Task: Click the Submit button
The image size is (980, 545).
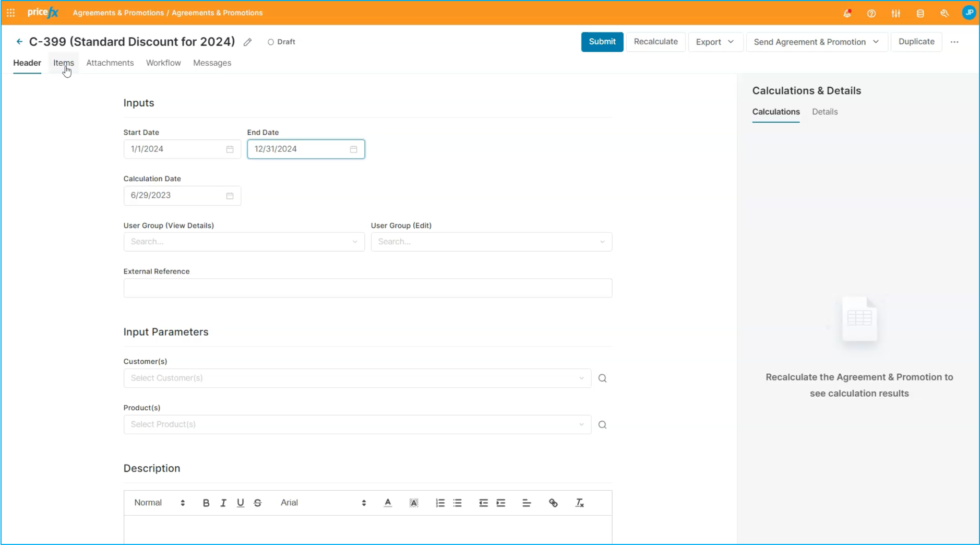Action: point(602,42)
